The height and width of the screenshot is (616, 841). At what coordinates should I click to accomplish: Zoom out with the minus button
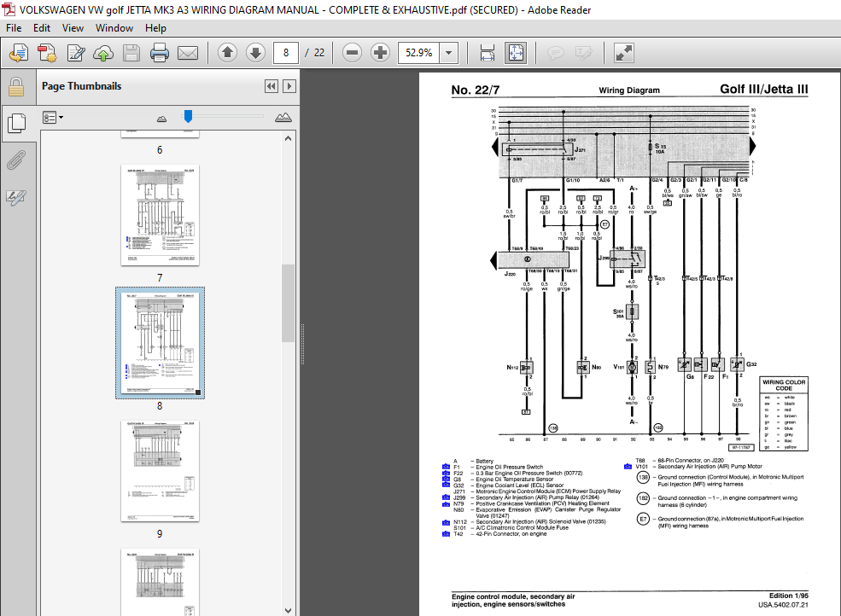pyautogui.click(x=352, y=53)
